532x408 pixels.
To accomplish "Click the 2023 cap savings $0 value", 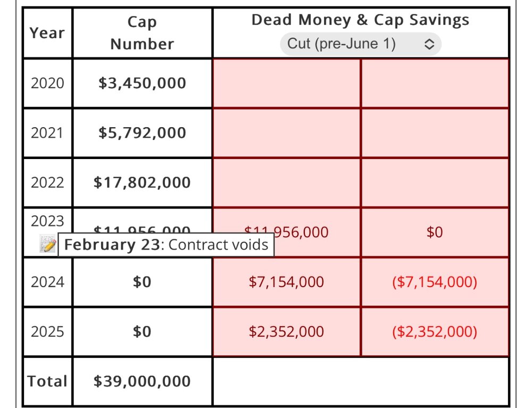I will pyautogui.click(x=435, y=232).
